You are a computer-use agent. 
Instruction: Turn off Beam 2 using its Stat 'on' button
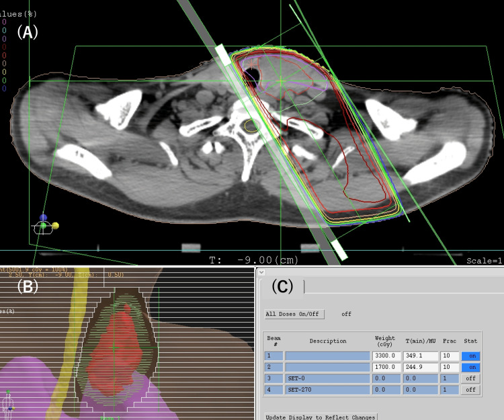[x=471, y=368]
